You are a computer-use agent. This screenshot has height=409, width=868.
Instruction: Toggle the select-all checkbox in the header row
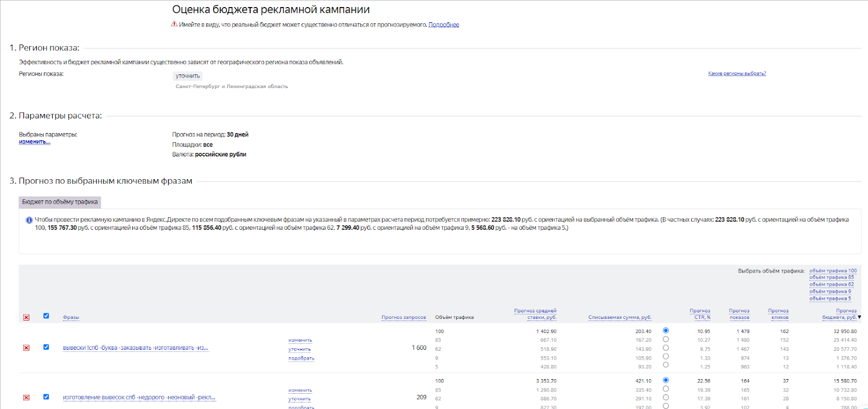pyautogui.click(x=46, y=316)
